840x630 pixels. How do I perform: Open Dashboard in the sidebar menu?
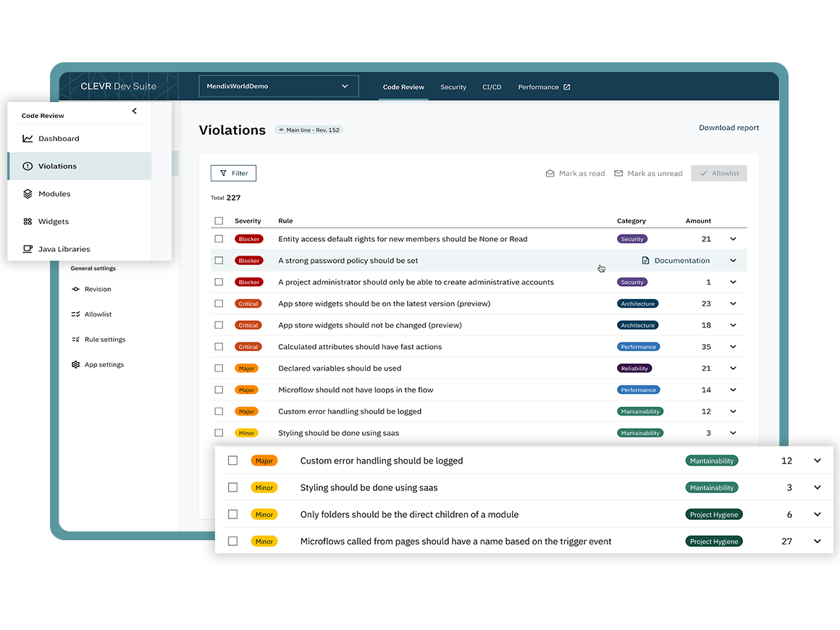(x=80, y=138)
